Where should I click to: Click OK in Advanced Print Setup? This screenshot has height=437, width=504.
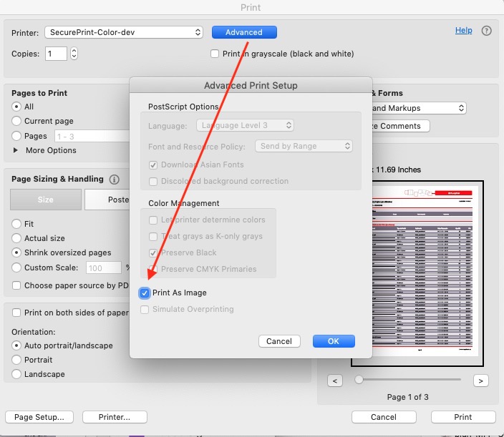[x=333, y=341]
